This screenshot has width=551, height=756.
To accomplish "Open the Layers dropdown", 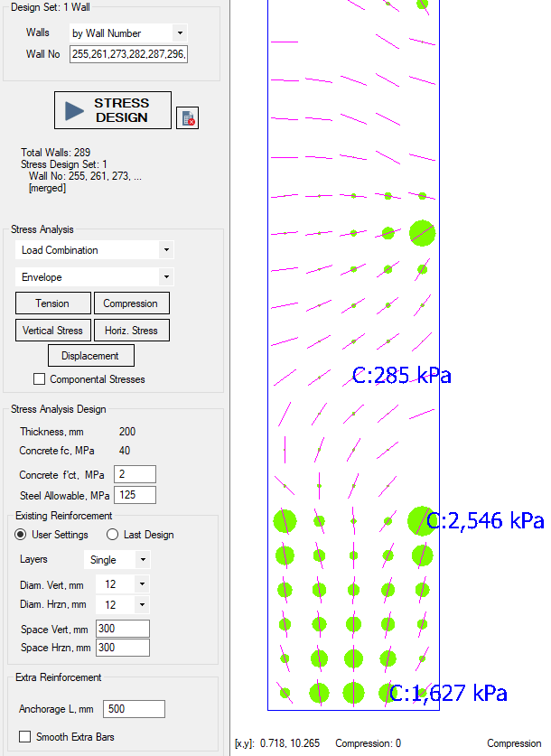I will click(x=116, y=560).
